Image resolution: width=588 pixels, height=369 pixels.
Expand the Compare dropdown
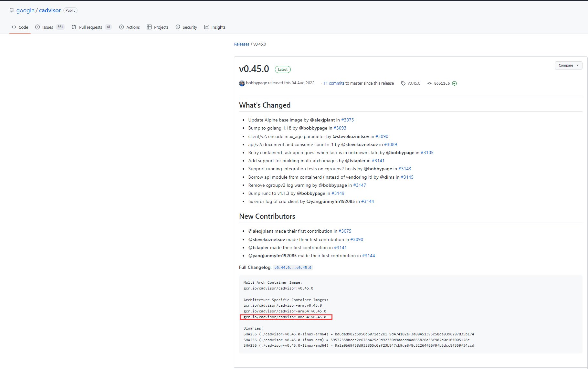569,65
